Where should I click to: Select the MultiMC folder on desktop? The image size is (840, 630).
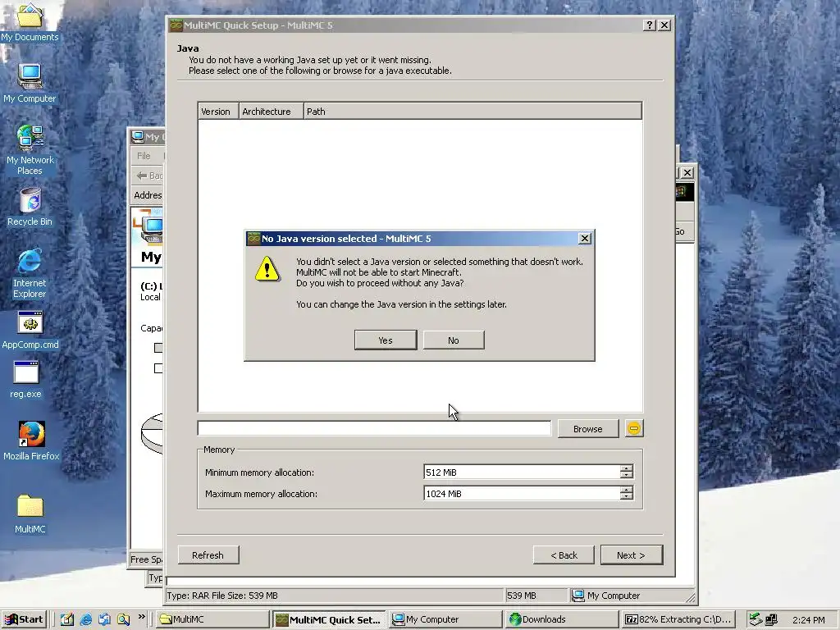[x=30, y=514]
